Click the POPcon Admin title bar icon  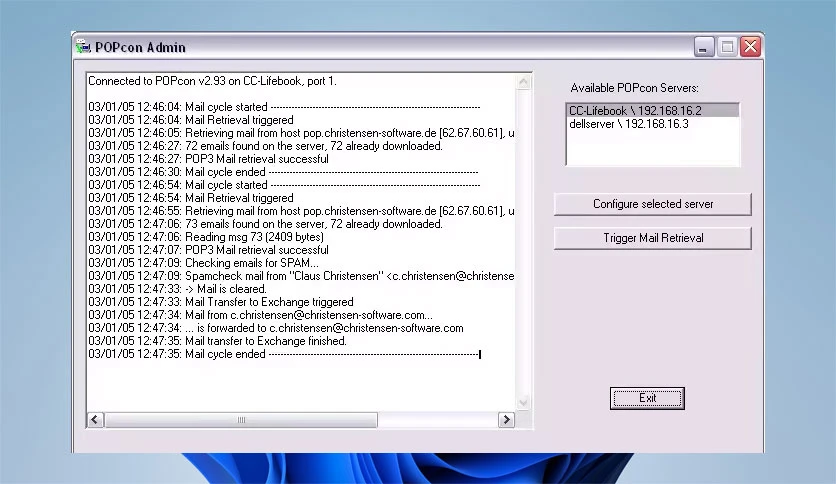click(x=83, y=47)
